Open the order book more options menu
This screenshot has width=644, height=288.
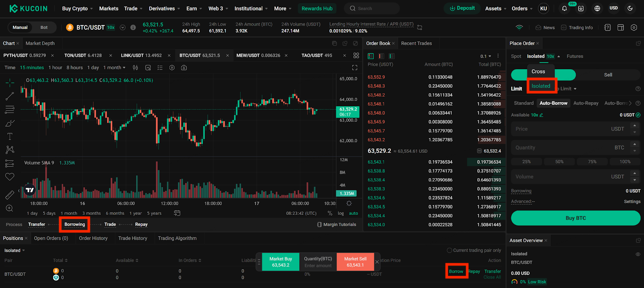[498, 56]
